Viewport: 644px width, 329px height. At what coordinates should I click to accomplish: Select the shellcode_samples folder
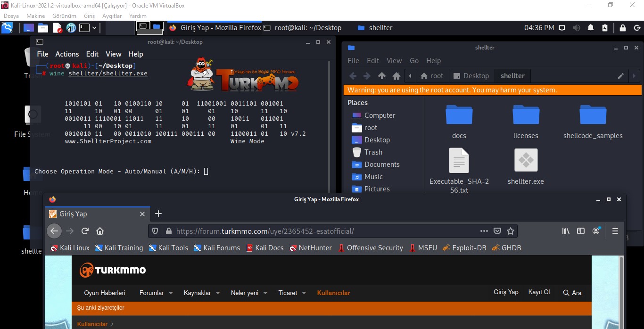(593, 122)
